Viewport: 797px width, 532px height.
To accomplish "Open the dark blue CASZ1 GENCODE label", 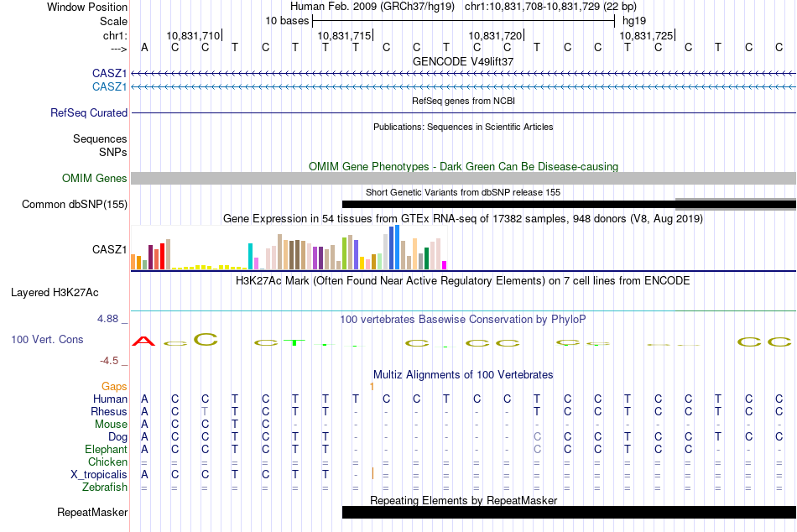I will click(x=109, y=73).
